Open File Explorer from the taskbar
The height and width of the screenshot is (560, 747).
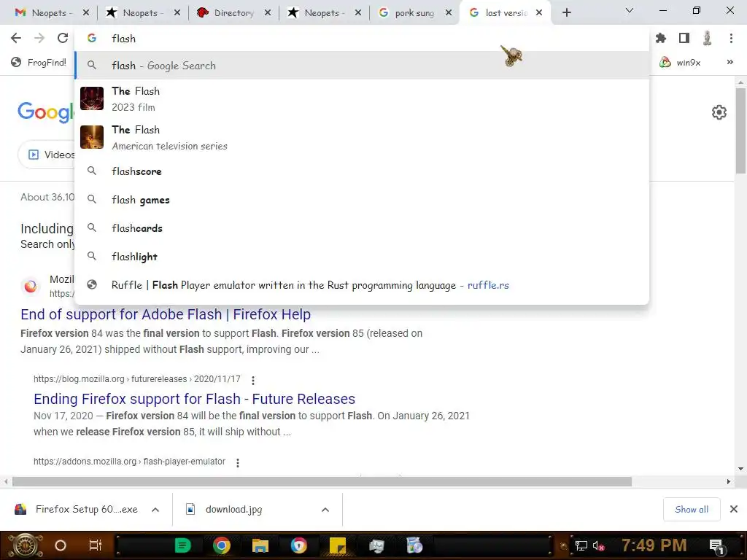pos(260,545)
